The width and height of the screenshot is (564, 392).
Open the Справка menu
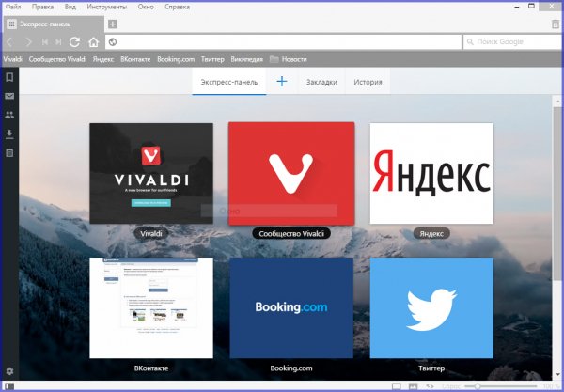point(177,7)
